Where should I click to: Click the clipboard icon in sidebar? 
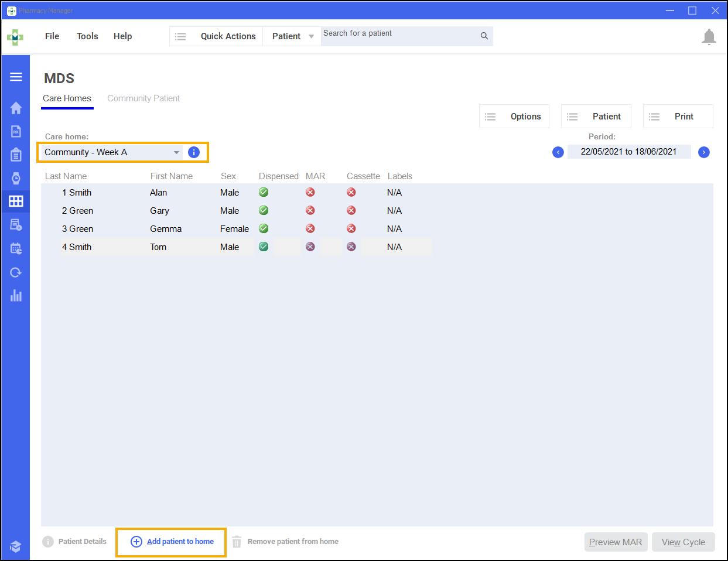16,155
